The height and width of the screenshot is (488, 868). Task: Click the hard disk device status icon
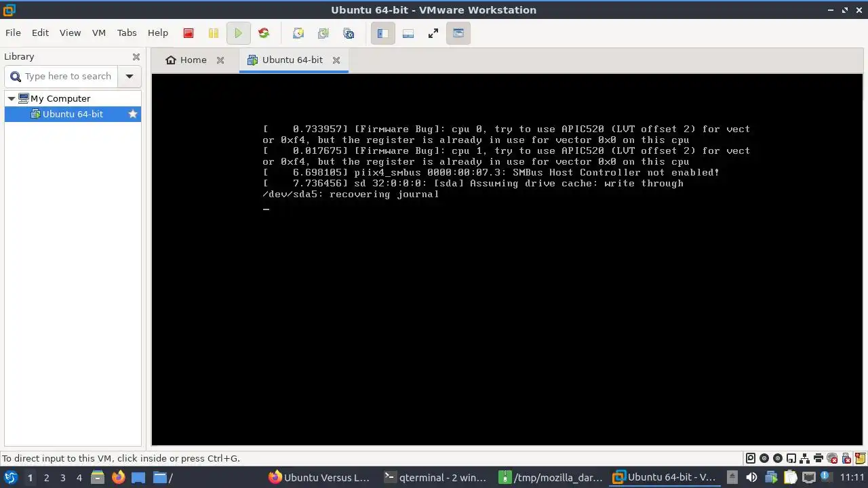coord(751,458)
